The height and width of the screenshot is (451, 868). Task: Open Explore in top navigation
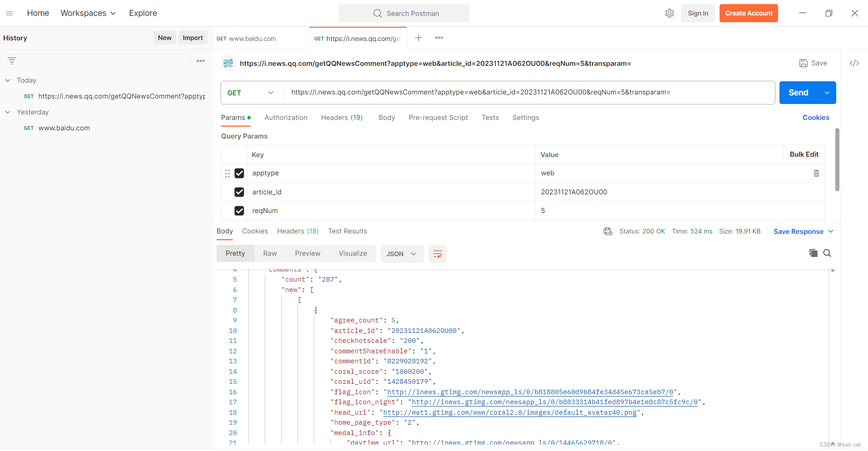coord(143,13)
